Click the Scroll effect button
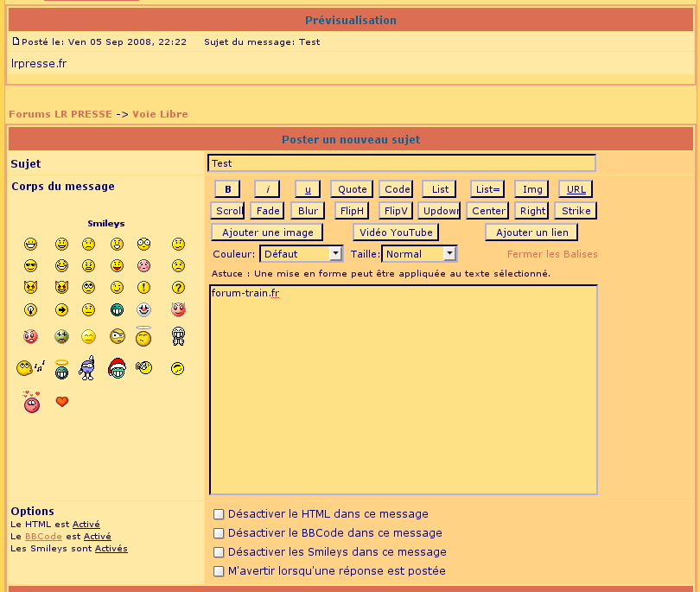The height and width of the screenshot is (592, 700). point(227,210)
